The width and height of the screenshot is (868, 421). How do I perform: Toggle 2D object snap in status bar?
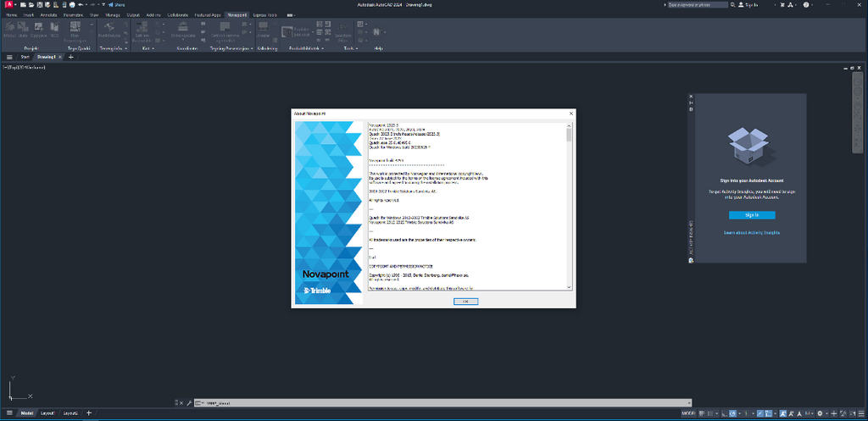pos(768,413)
